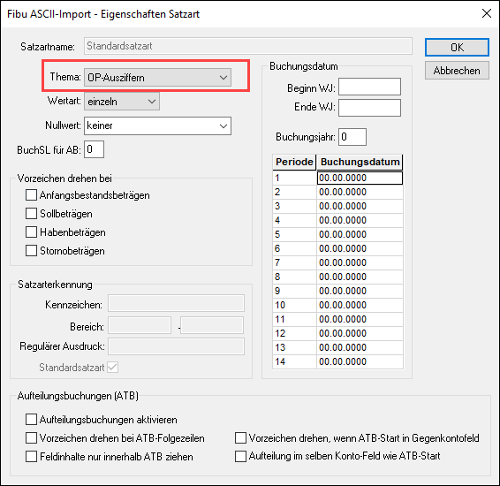Image resolution: width=500 pixels, height=486 pixels.
Task: Click the Ende WJ input field
Action: [369, 108]
